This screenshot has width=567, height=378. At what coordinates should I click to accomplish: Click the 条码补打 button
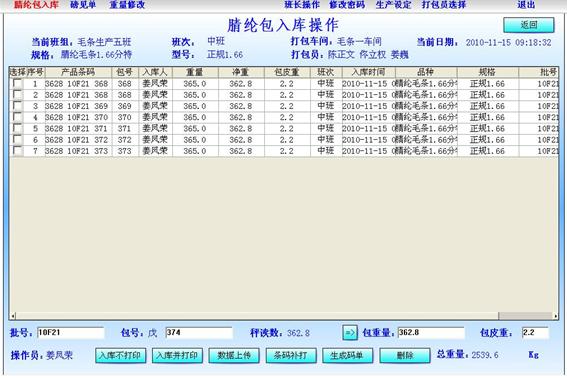click(x=291, y=356)
